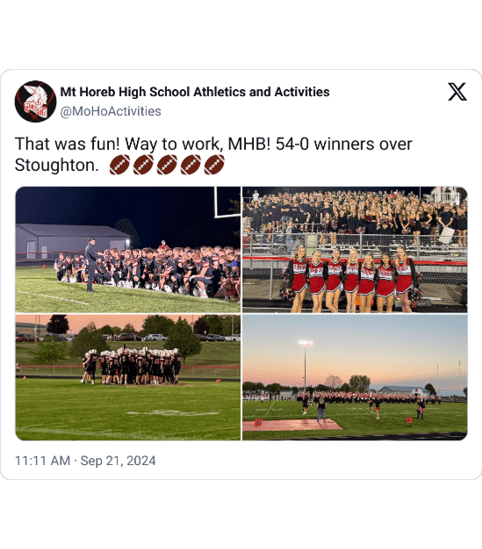View team huddle photo on field
482x549 pixels.
click(x=128, y=377)
